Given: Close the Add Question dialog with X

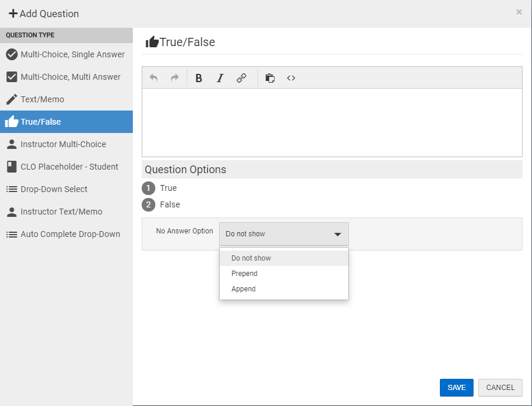Looking at the screenshot, I should [x=519, y=12].
